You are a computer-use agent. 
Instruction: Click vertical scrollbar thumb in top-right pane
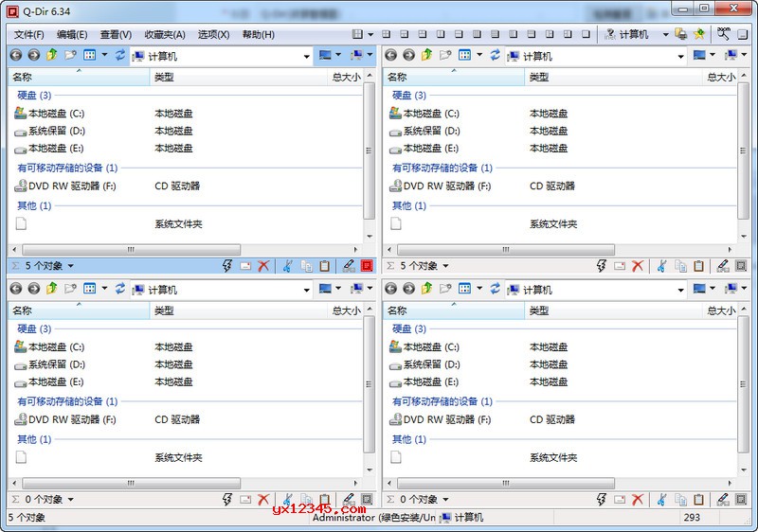[743, 151]
